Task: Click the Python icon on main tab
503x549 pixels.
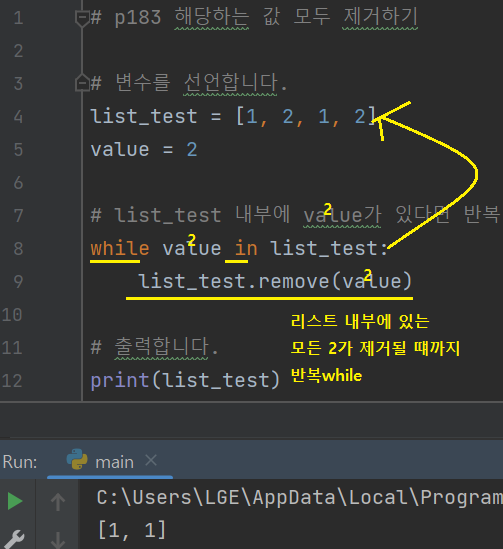Action: tap(77, 459)
